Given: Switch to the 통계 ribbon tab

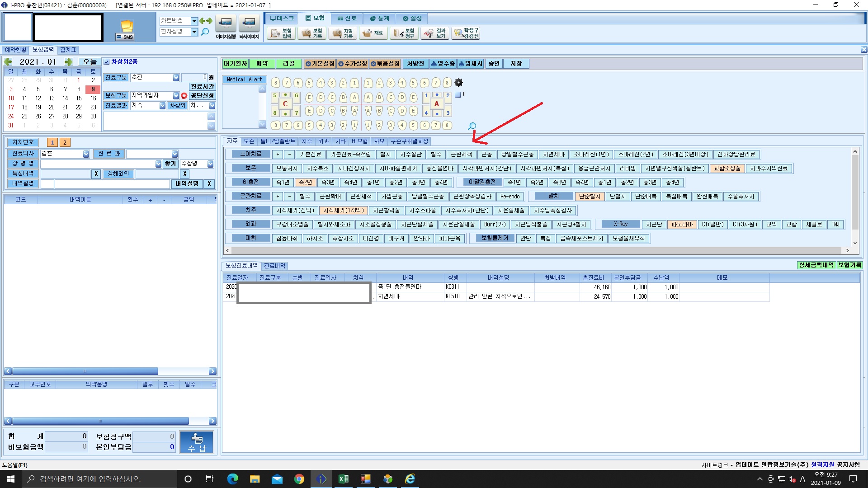Looking at the screenshot, I should tap(379, 19).
